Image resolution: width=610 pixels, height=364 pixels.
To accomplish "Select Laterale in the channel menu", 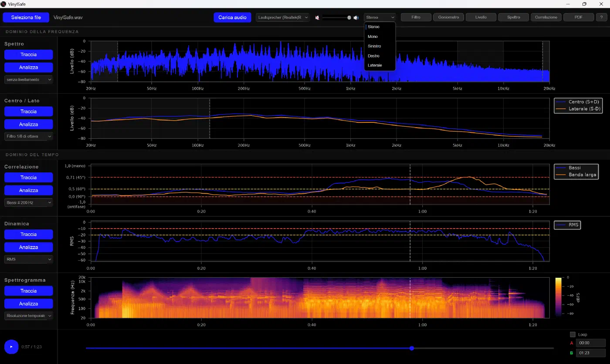I will click(380, 65).
